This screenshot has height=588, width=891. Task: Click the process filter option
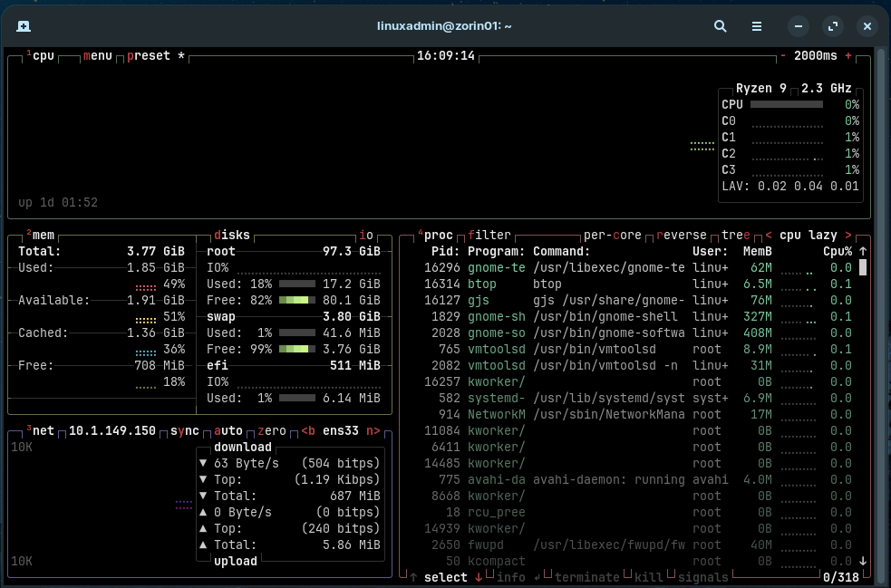pyautogui.click(x=489, y=236)
